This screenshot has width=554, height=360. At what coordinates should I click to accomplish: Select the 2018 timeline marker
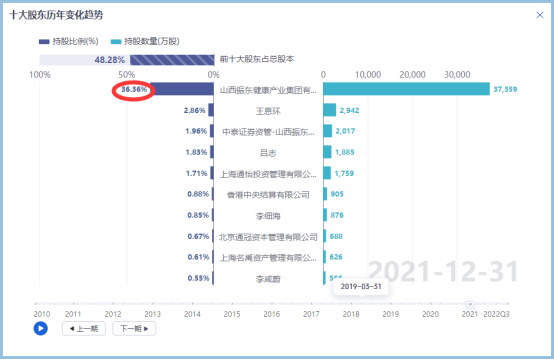[x=351, y=314]
